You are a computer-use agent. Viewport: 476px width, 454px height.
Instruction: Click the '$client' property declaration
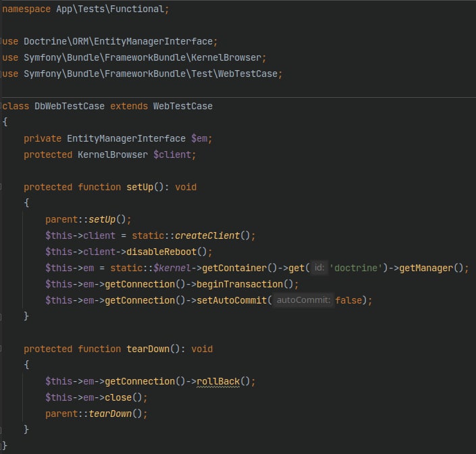coord(172,154)
